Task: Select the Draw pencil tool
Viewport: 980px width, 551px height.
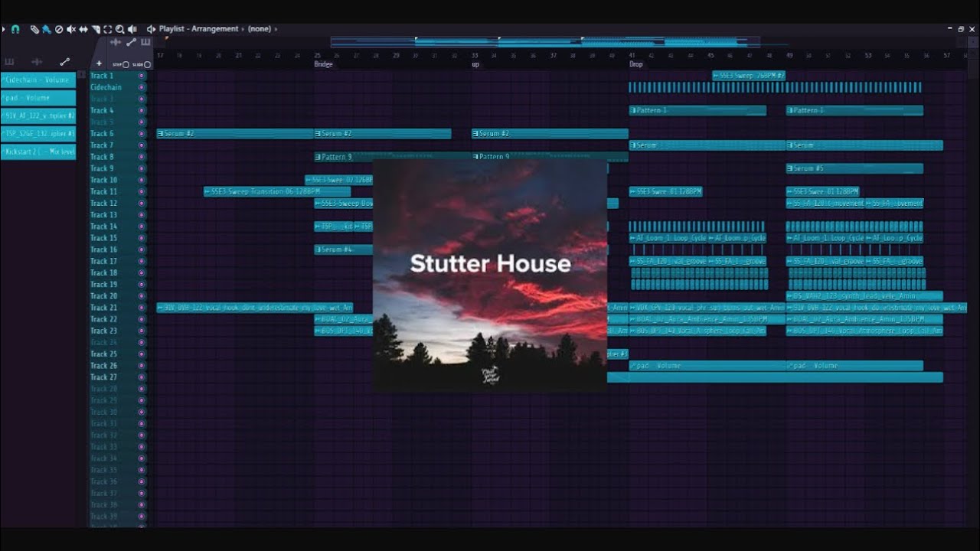Action: [34, 29]
